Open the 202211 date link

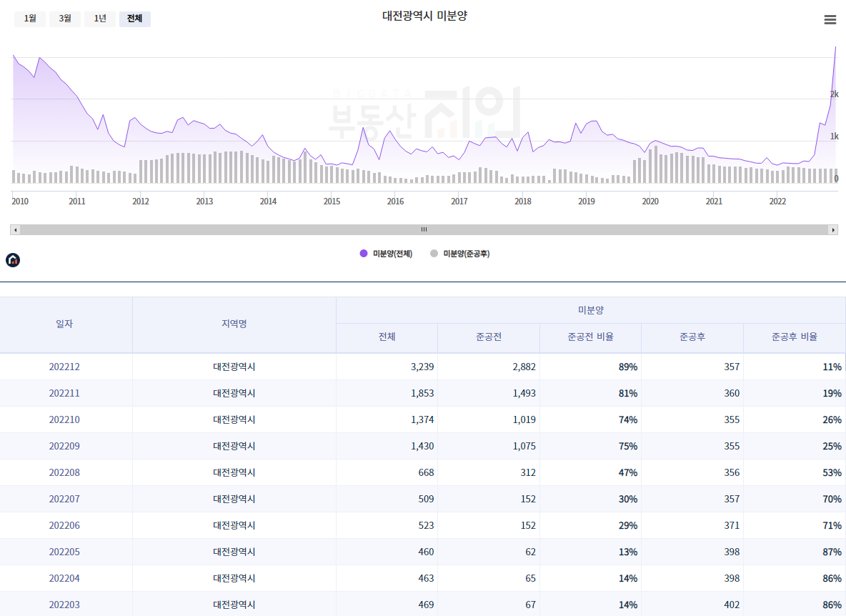[64, 393]
